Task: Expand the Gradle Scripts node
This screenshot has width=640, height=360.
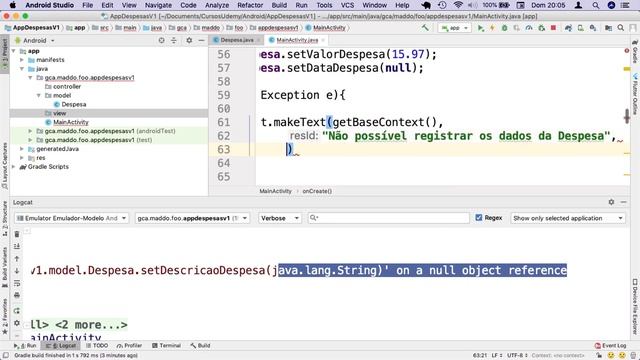Action: pos(14,167)
